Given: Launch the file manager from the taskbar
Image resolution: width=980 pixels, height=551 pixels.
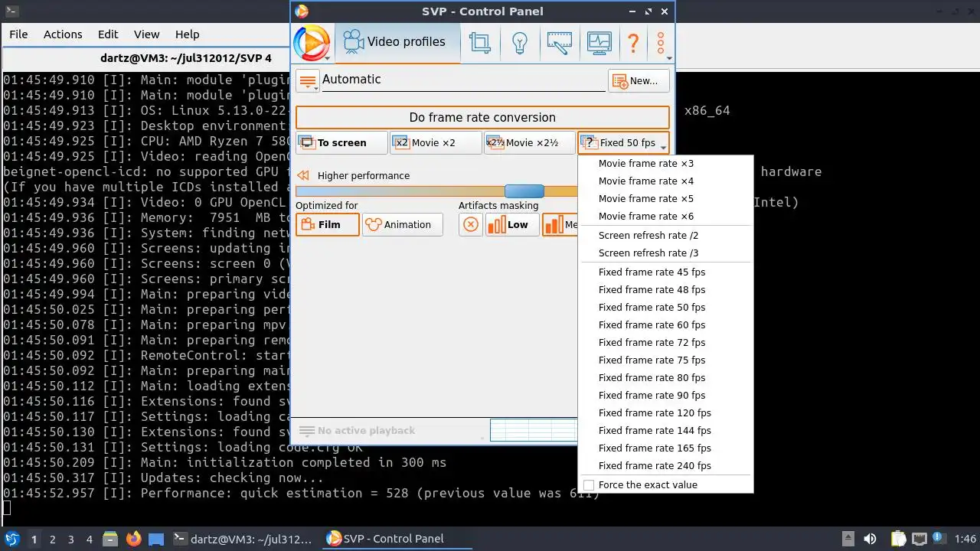Looking at the screenshot, I should pyautogui.click(x=109, y=539).
